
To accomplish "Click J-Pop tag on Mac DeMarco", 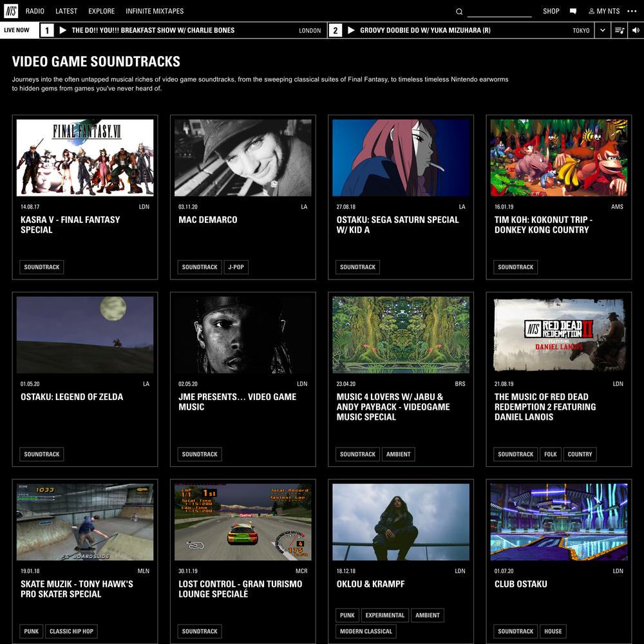I will click(x=236, y=267).
